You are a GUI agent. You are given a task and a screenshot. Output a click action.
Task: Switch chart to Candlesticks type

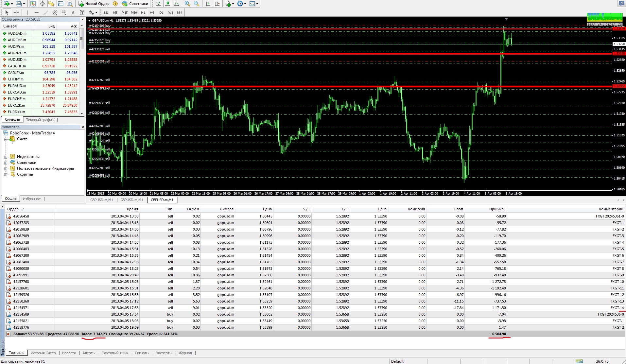point(167,4)
